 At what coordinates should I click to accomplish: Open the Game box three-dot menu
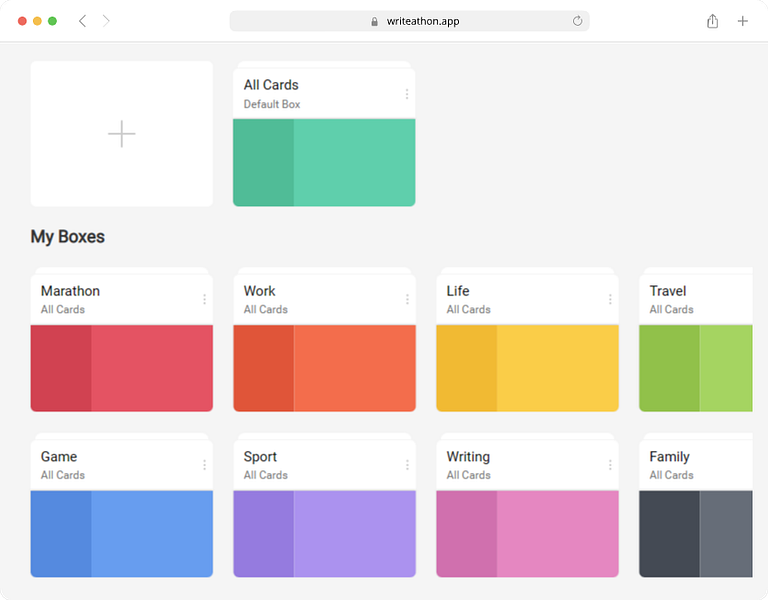point(204,465)
